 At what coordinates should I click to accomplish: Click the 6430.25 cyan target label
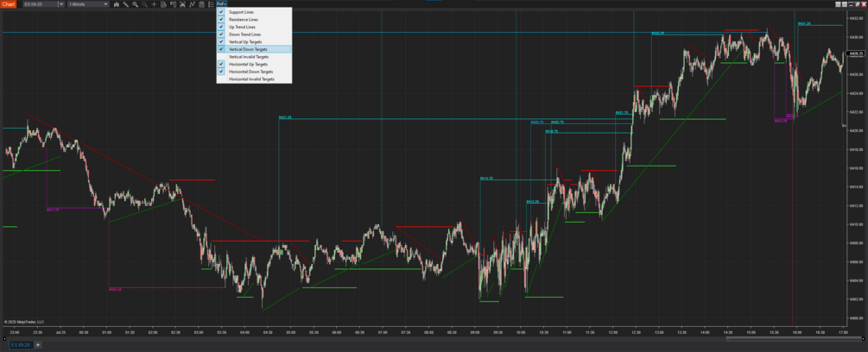[657, 33]
